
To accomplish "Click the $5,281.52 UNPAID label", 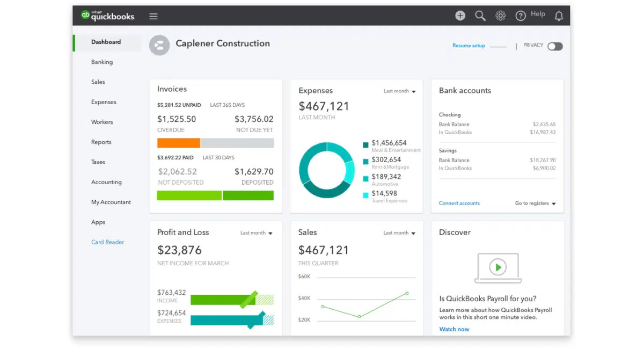I will point(179,105).
